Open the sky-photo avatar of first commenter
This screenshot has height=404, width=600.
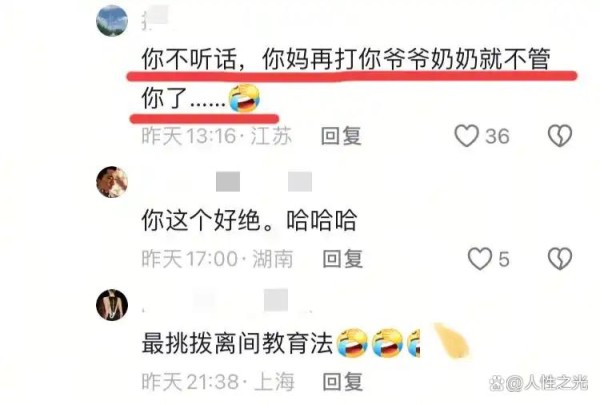coord(112,20)
